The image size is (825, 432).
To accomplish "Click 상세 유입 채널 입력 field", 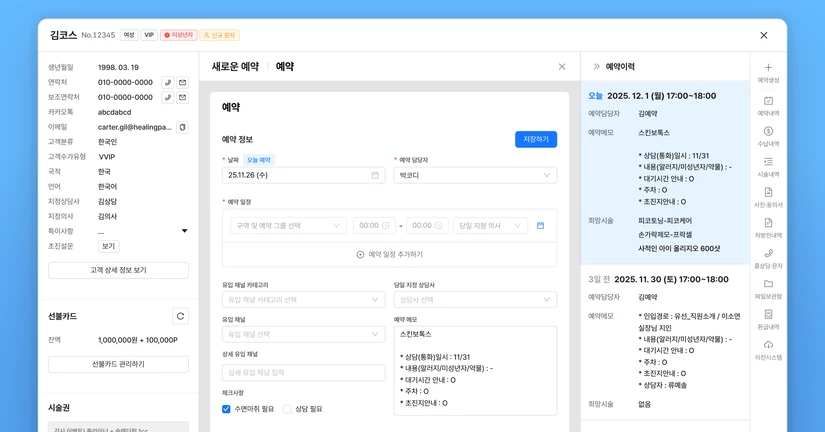I will [x=304, y=373].
